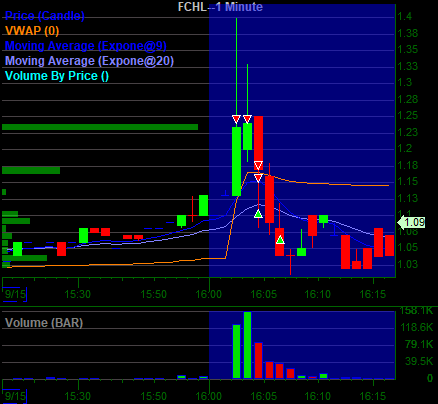
Task: Click the 9/15 date label under price chart
Action: (x=15, y=294)
